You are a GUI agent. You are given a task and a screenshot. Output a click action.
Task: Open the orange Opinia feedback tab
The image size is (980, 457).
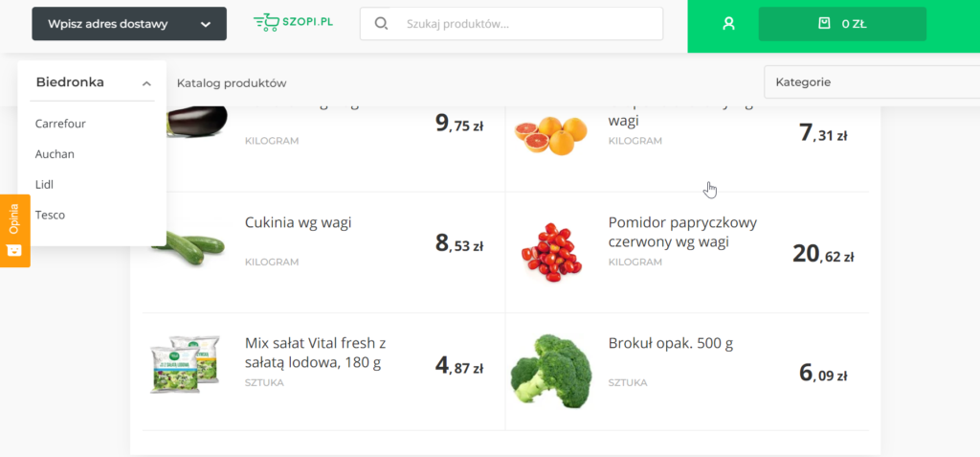click(x=14, y=231)
